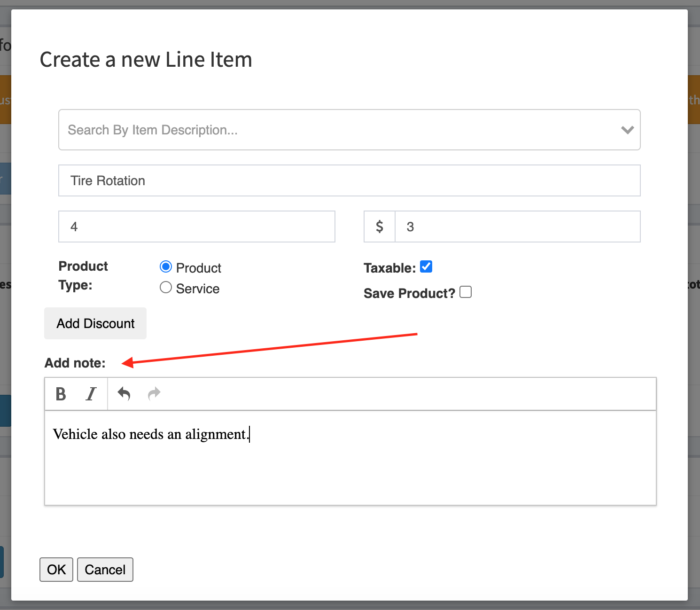Cancel creating the new line item
Viewport: 700px width, 610px height.
click(105, 569)
